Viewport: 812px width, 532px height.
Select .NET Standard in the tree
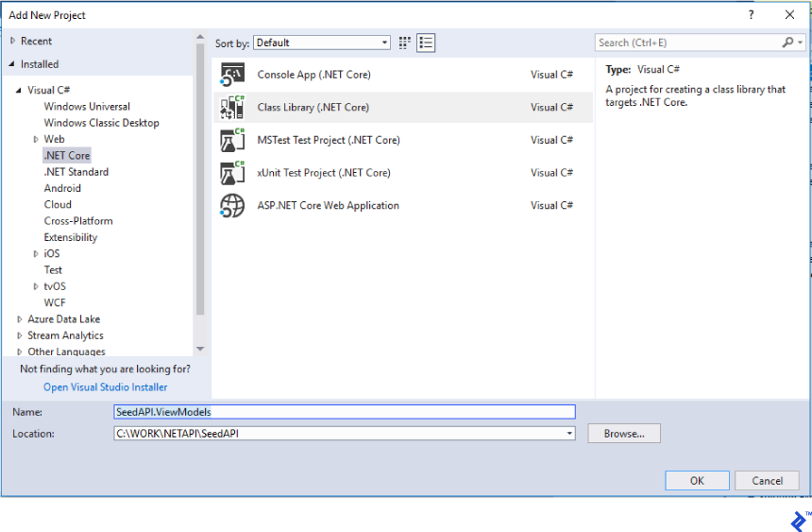pyautogui.click(x=76, y=172)
